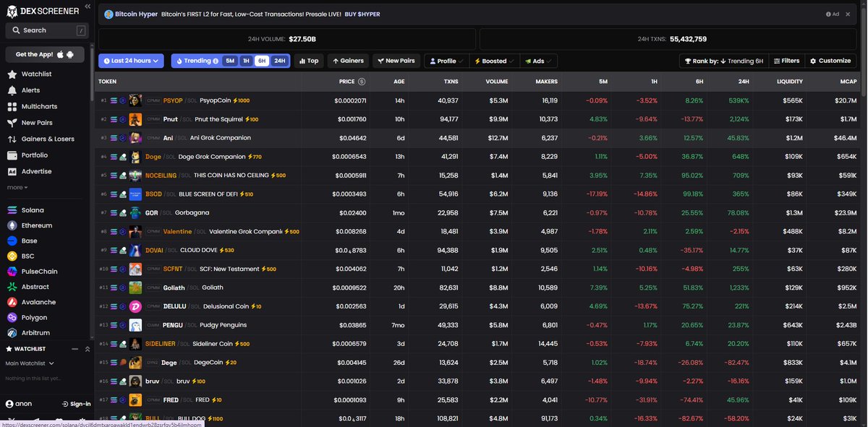This screenshot has width=868, height=427.
Task: Open the Main Watchlist selector
Action: 30,363
